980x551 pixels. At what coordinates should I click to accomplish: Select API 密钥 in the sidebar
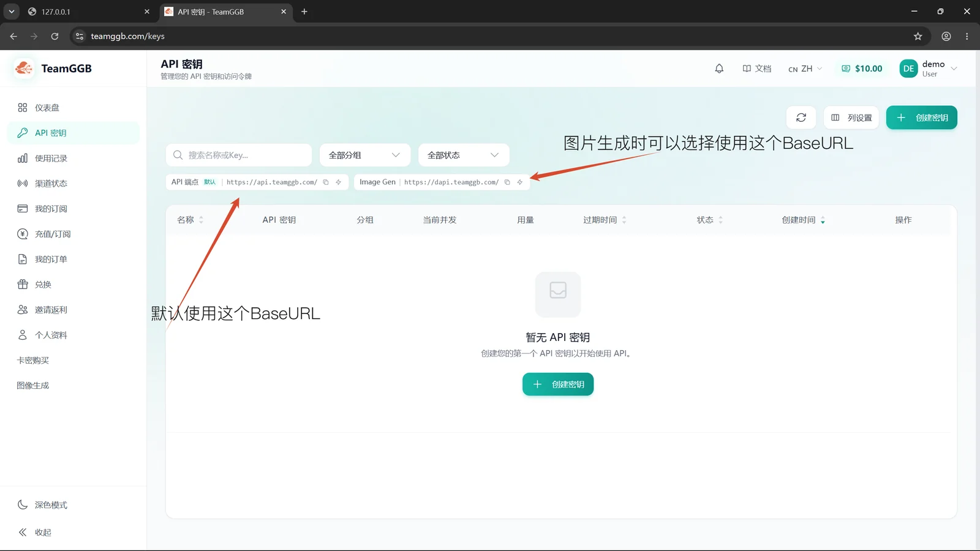point(73,133)
